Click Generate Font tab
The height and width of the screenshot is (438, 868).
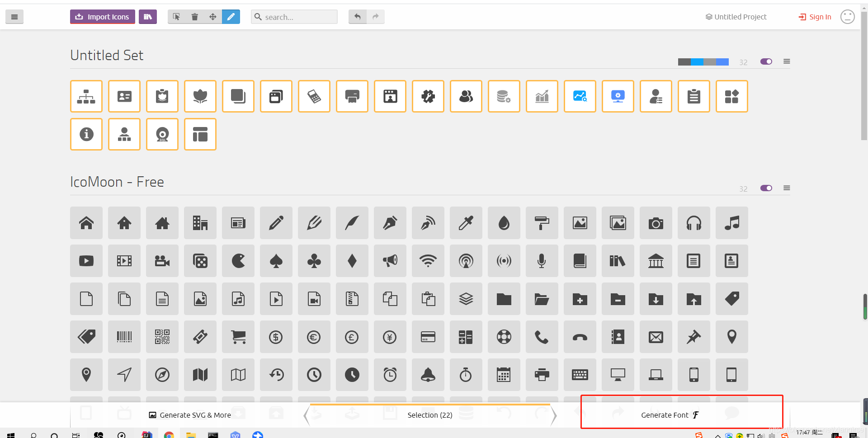(670, 415)
